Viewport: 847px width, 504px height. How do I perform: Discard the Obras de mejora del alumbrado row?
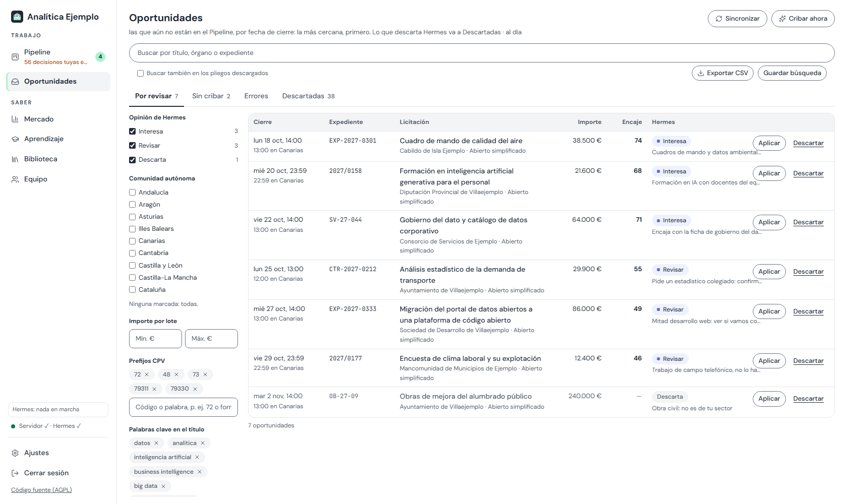point(808,399)
